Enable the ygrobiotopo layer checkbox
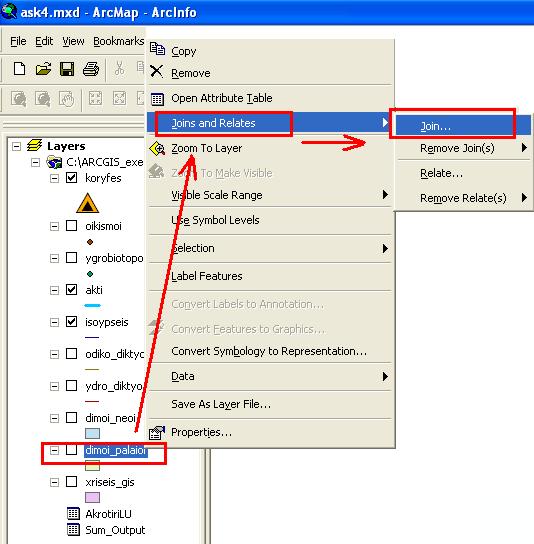534x544 pixels. 71,257
